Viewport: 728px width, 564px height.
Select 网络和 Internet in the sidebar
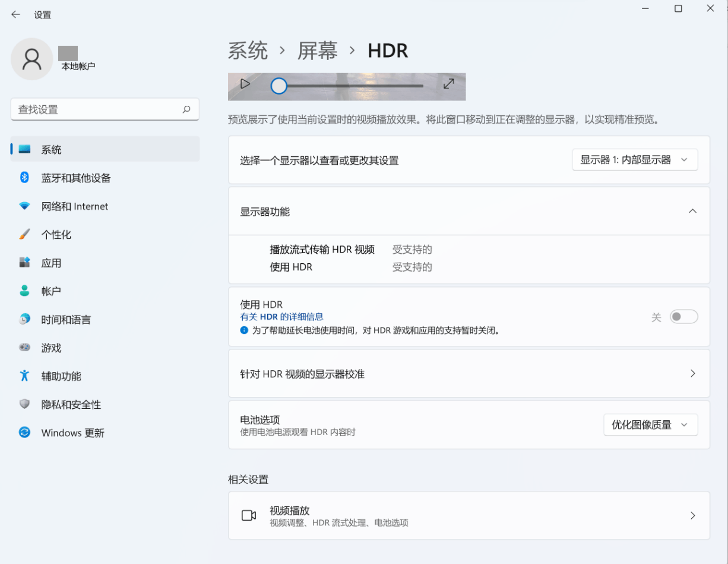tap(105, 206)
